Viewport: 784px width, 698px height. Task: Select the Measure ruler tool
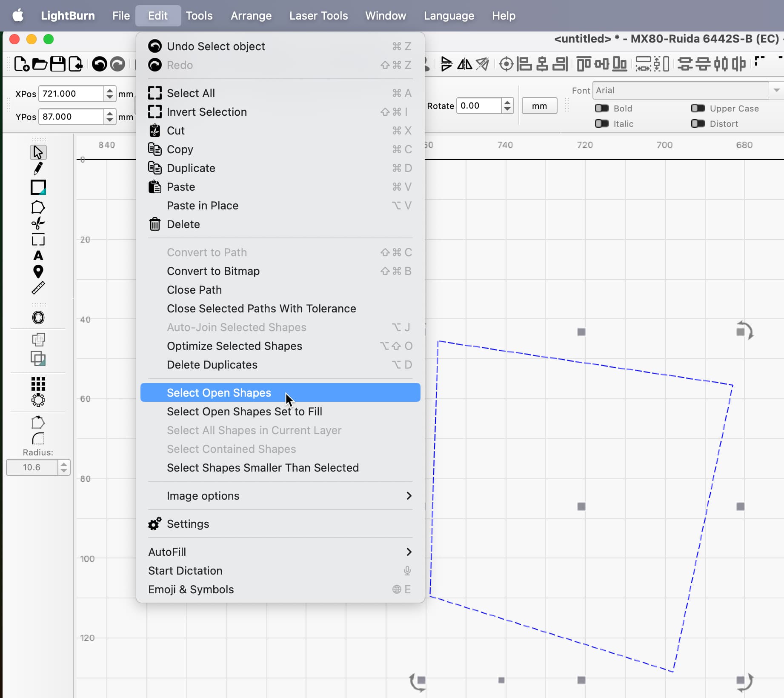[x=38, y=287]
